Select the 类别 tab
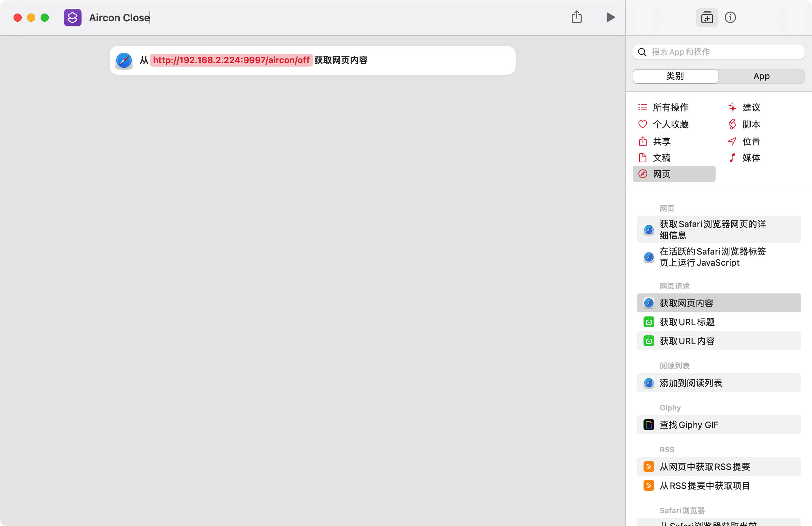This screenshot has width=812, height=526. 675,76
